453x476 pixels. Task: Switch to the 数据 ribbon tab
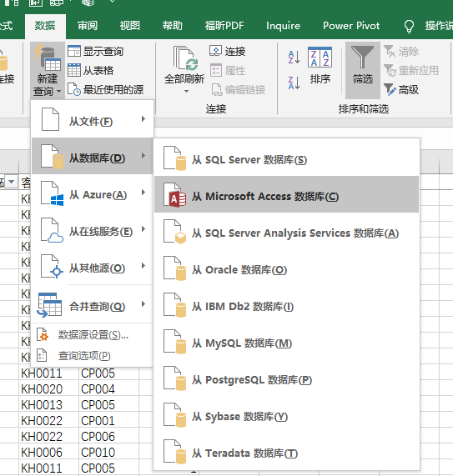point(45,26)
